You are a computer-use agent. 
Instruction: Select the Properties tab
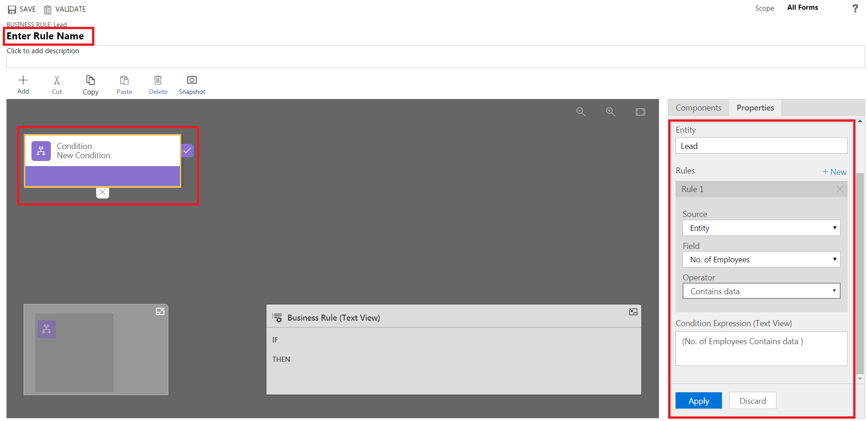point(755,108)
